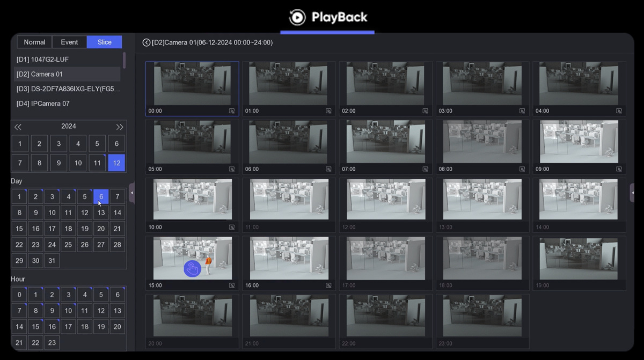644x360 pixels.
Task: Switch to the Event tab
Action: 69,41
